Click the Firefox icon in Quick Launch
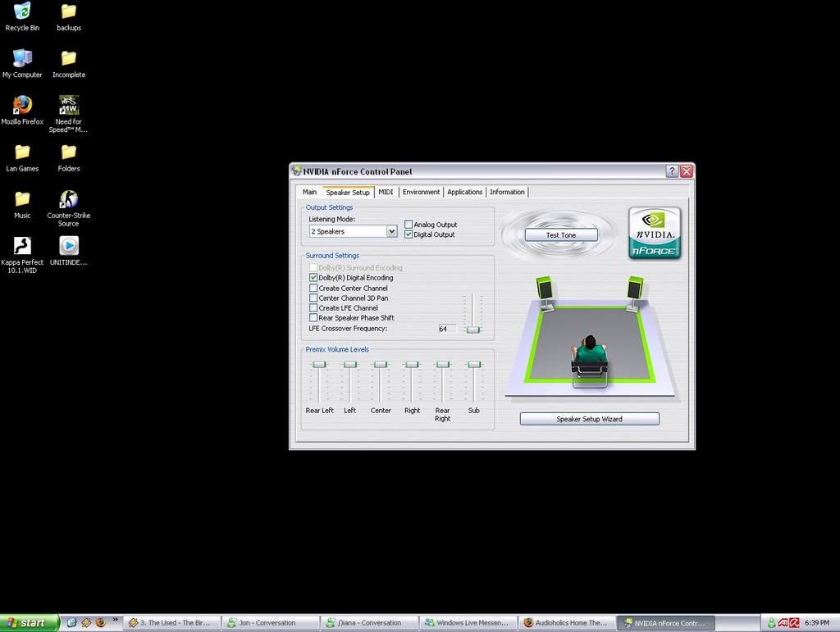This screenshot has height=632, width=840. tap(100, 622)
